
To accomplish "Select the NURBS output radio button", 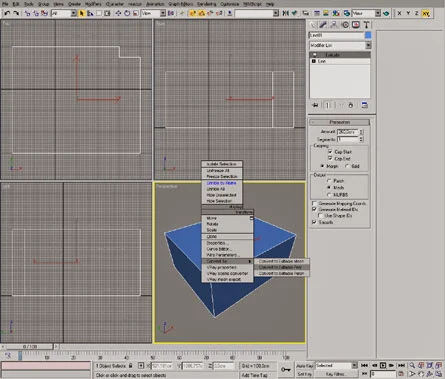I will pos(329,195).
